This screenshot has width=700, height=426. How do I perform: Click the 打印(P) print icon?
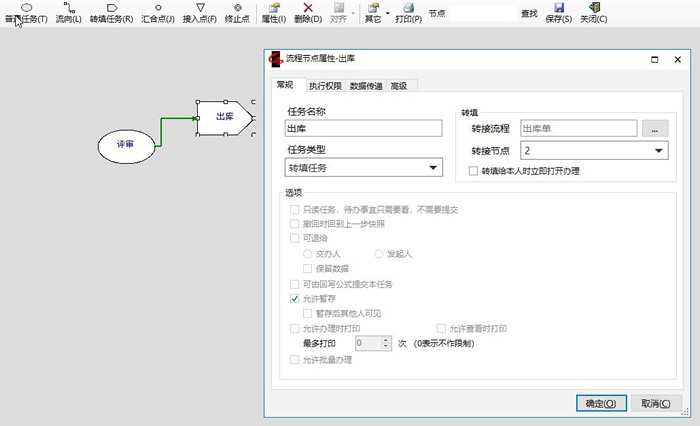tap(408, 13)
